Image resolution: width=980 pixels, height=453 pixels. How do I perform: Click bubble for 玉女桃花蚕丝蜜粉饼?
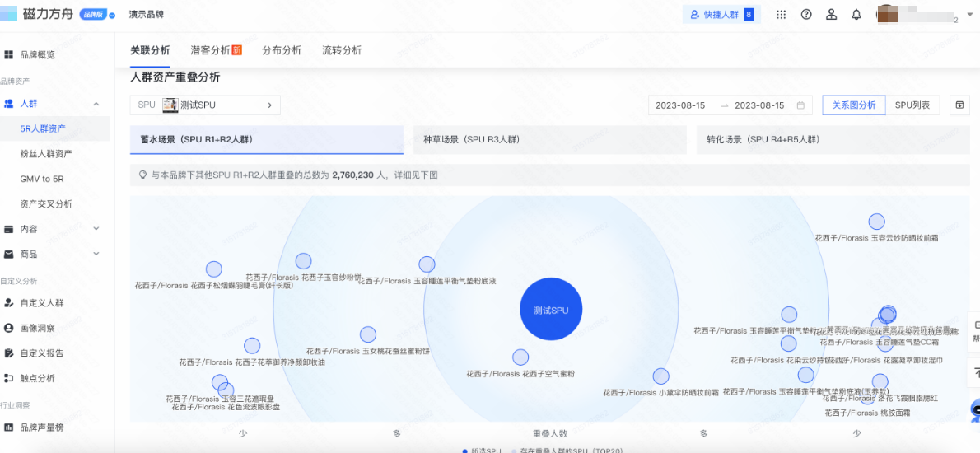coord(368,334)
